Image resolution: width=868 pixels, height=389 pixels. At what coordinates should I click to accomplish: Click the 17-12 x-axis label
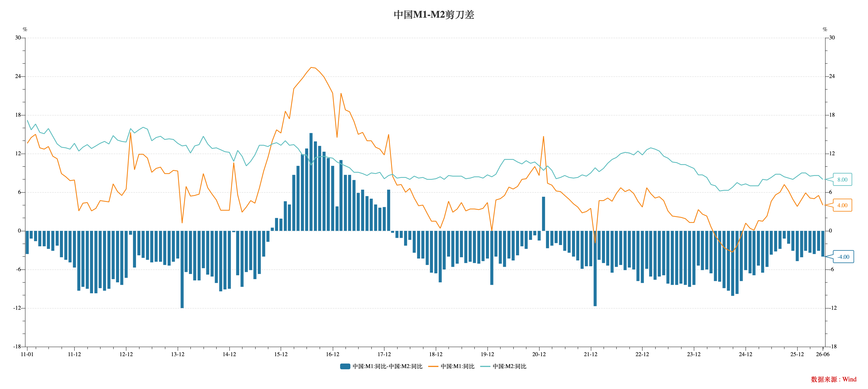pos(384,354)
